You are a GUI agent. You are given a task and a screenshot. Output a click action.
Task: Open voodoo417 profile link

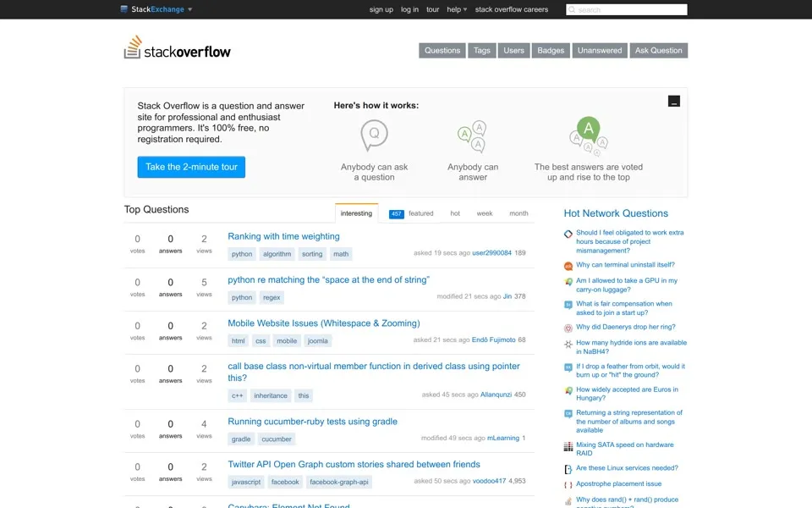pos(490,481)
